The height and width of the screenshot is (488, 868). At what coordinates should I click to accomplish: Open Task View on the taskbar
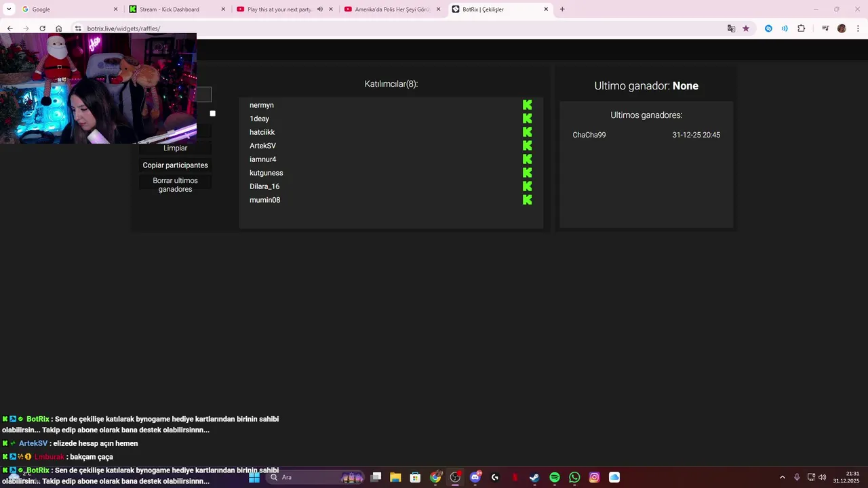pyautogui.click(x=376, y=477)
